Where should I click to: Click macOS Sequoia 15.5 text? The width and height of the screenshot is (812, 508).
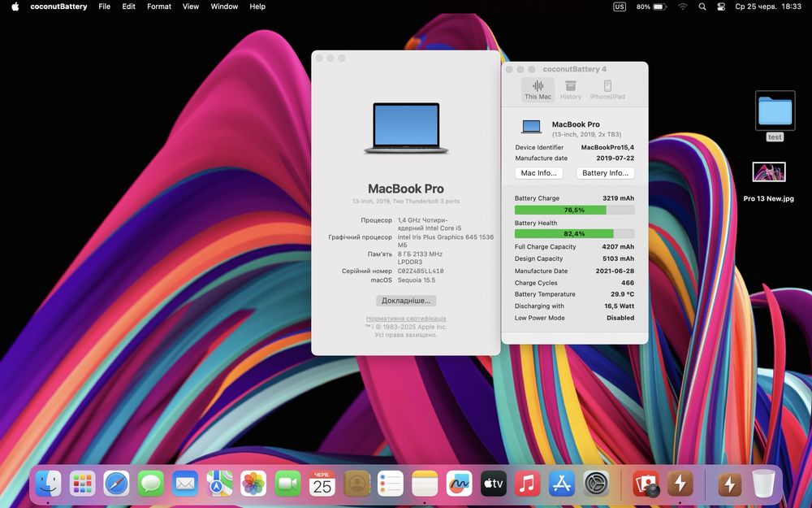point(417,280)
